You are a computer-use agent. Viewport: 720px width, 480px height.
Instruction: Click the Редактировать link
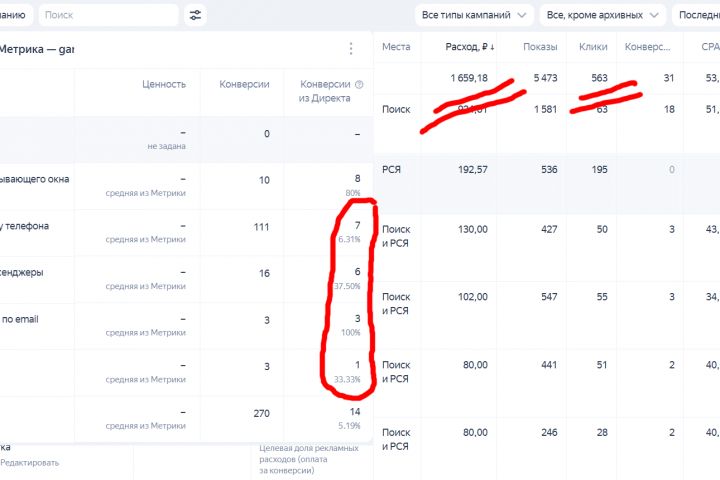click(x=30, y=462)
